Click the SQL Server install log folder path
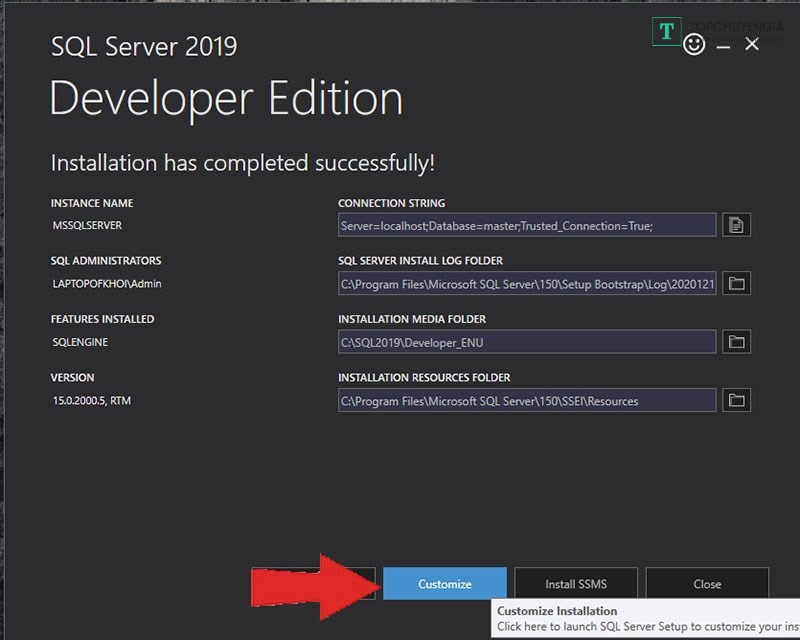 (x=527, y=284)
